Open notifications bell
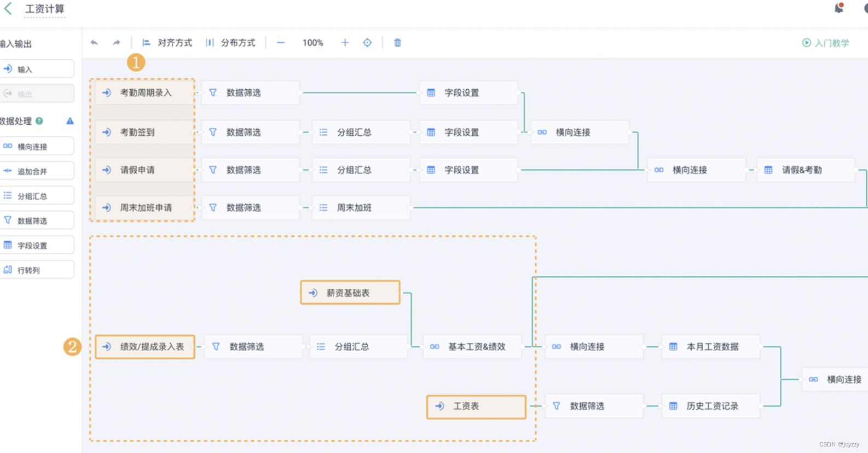The width and height of the screenshot is (868, 453). click(838, 8)
